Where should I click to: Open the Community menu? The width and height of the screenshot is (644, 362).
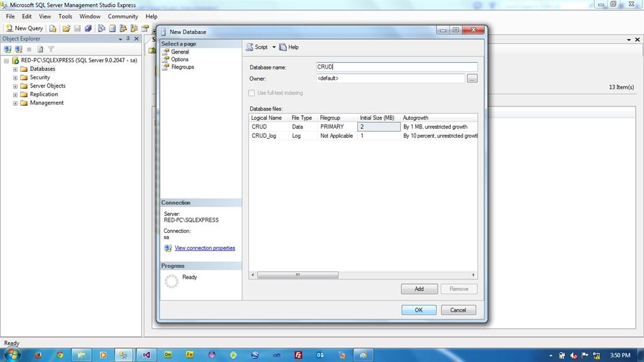[123, 16]
